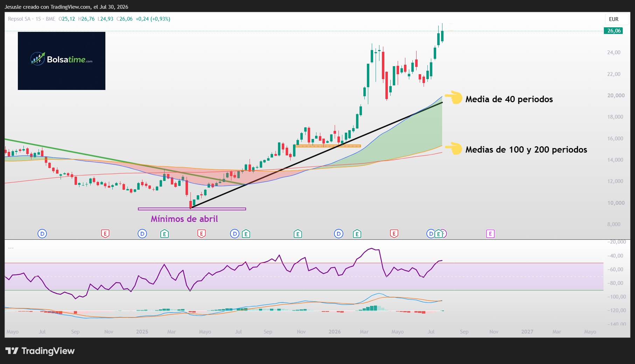Click the pink future earnings marker before Nov 2026
The height and width of the screenshot is (364, 635).
490,234
